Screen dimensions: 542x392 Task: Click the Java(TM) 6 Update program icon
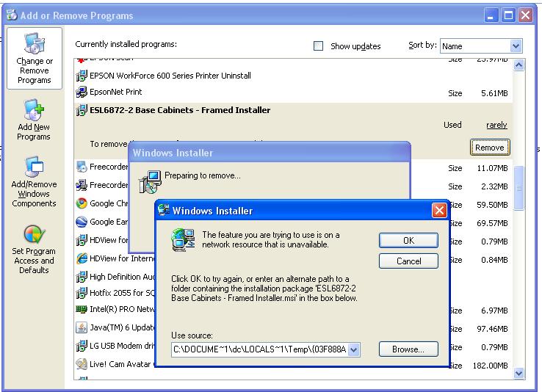(82, 327)
